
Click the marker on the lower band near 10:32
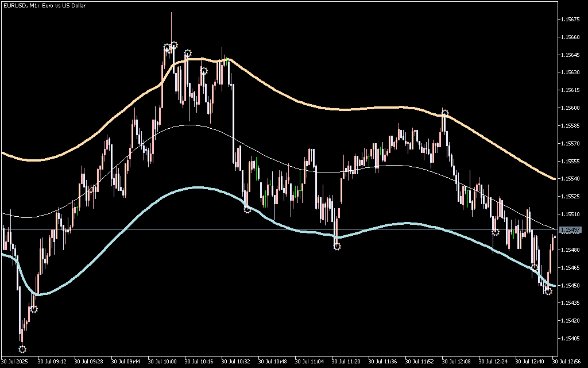(247, 209)
